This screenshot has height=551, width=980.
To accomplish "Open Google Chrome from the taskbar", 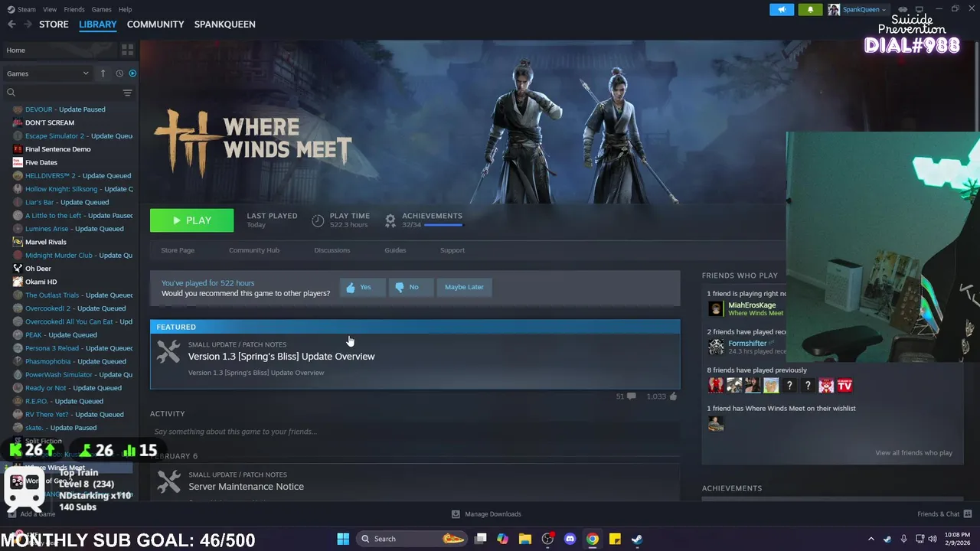I will point(592,539).
